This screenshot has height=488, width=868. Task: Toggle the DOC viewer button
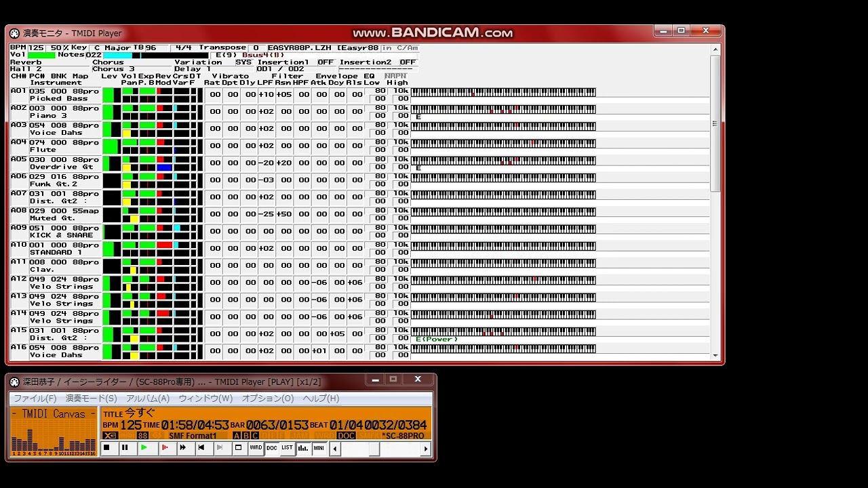point(271,448)
